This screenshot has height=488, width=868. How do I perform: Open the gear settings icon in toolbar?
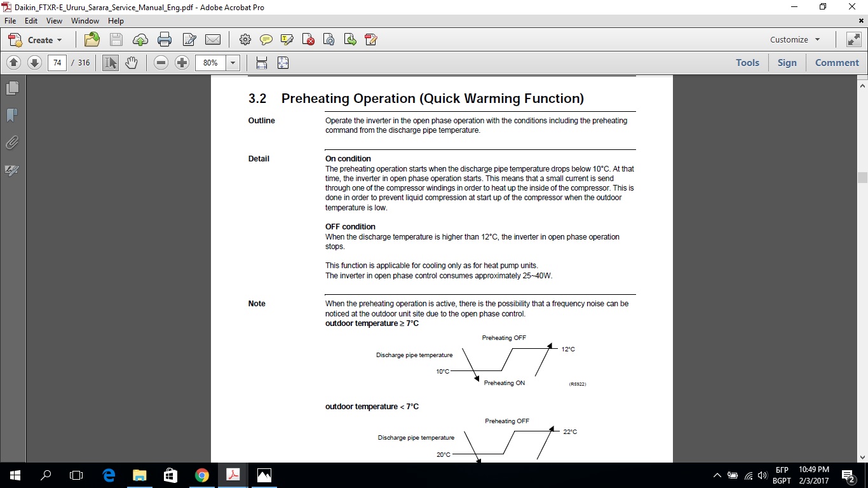[x=245, y=39]
